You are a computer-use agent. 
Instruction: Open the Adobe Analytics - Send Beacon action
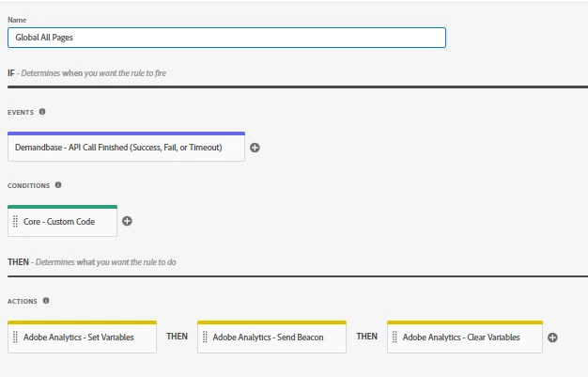coord(271,337)
